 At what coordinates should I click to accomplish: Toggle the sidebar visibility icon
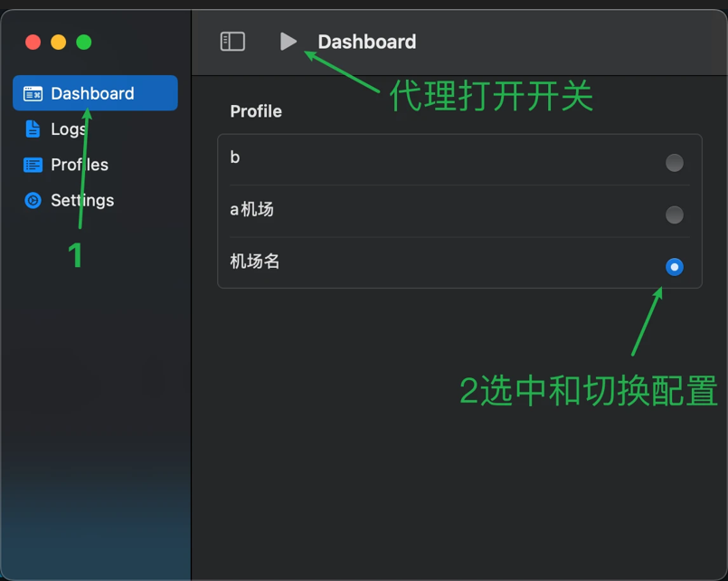tap(232, 42)
